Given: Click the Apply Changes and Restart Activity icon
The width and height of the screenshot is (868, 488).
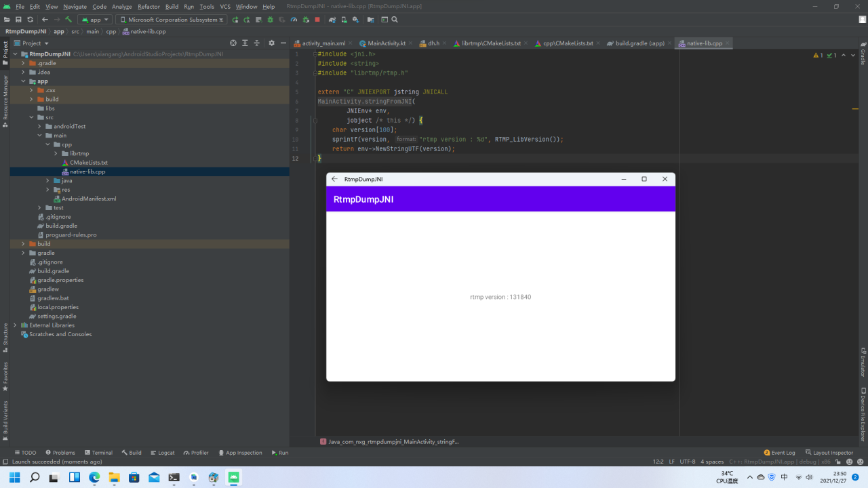Looking at the screenshot, I should click(246, 20).
